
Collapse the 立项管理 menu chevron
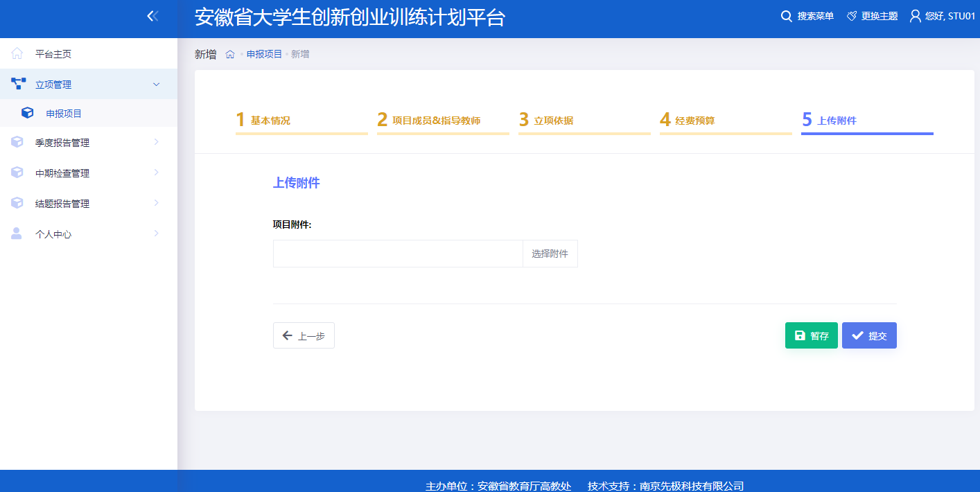pyautogui.click(x=156, y=85)
